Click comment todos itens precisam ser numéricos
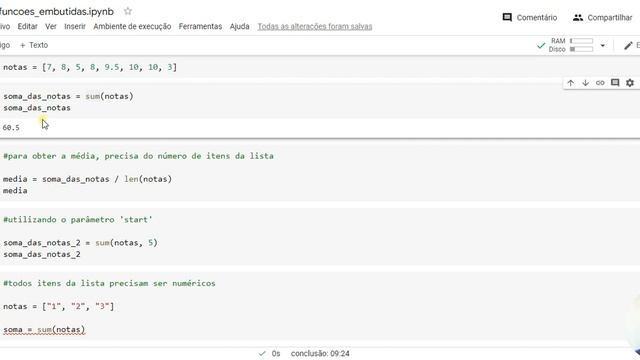Screen dimensions: 640x360 [x=109, y=283]
